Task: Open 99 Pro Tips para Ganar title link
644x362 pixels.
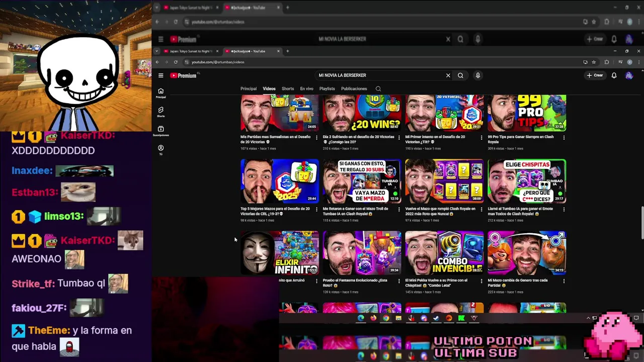Action: pyautogui.click(x=521, y=139)
